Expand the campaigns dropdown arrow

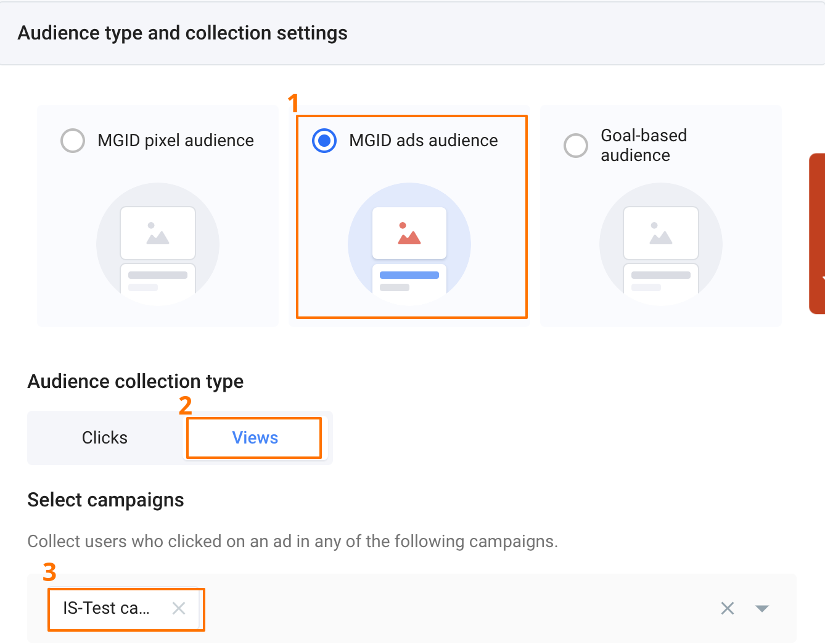762,608
